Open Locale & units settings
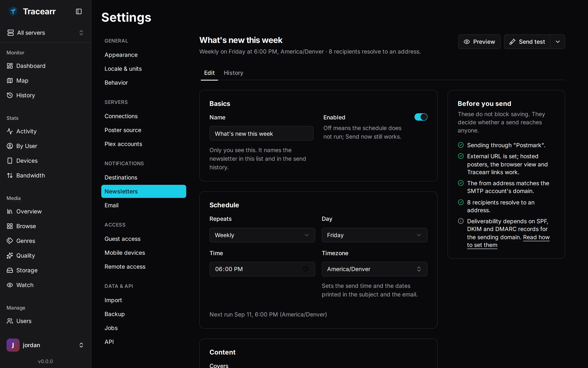Image resolution: width=588 pixels, height=368 pixels. coord(144,69)
